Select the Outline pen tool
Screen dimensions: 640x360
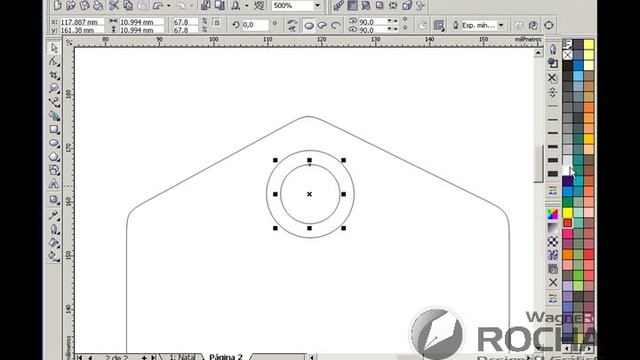tap(54, 229)
